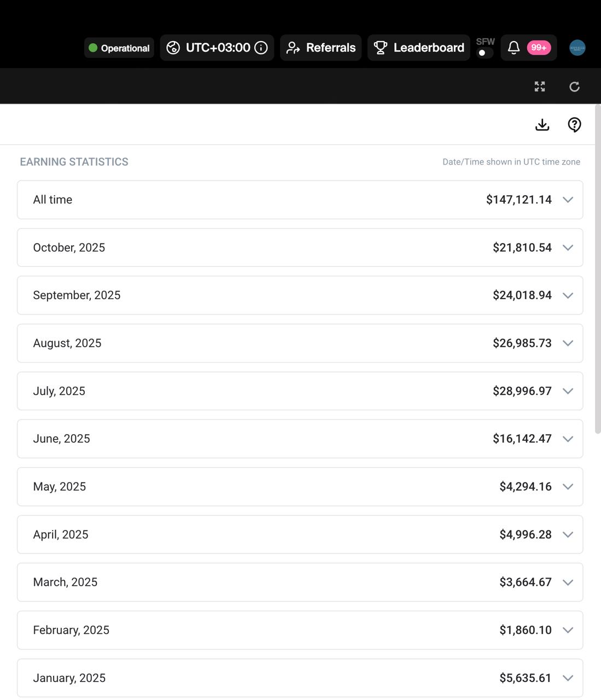Viewport: 601px width, 700px height.
Task: Expand the All time earnings row
Action: tap(568, 200)
